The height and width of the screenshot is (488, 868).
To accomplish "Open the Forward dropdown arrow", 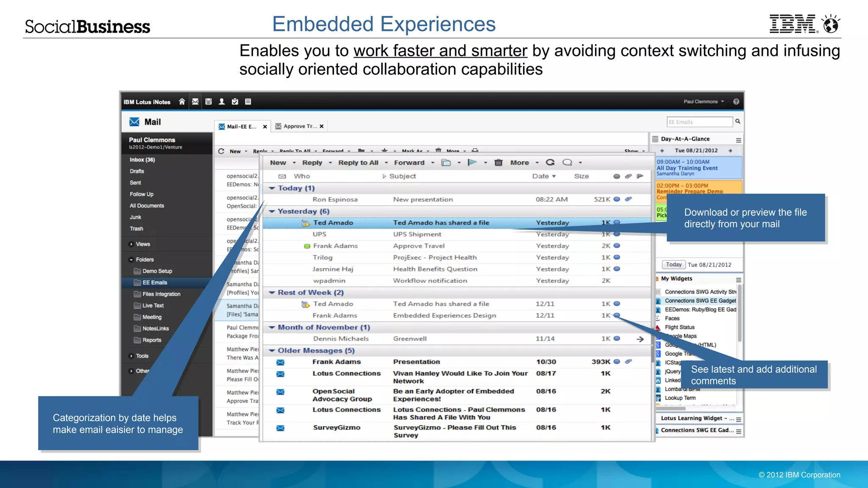I will (x=433, y=163).
